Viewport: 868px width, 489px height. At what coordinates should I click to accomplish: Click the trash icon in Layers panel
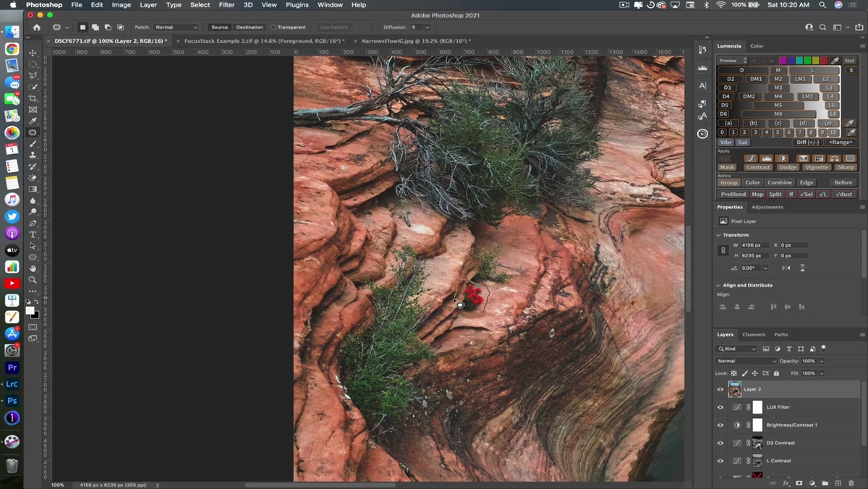(x=851, y=482)
